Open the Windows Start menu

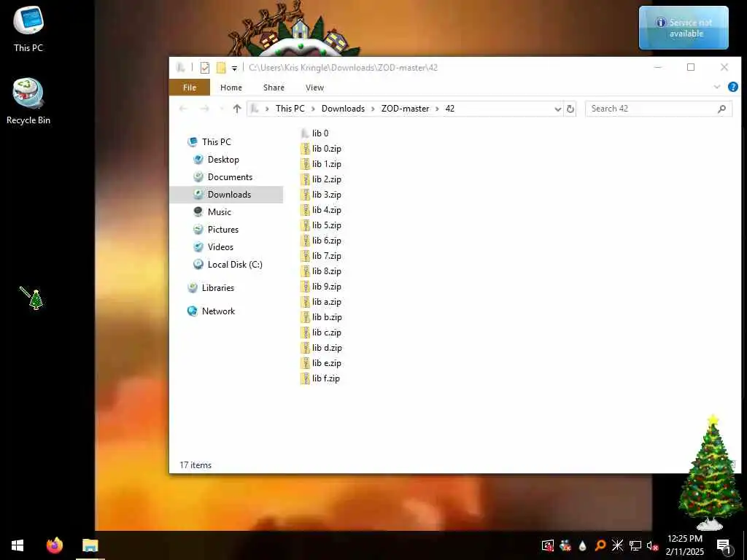pyautogui.click(x=18, y=545)
